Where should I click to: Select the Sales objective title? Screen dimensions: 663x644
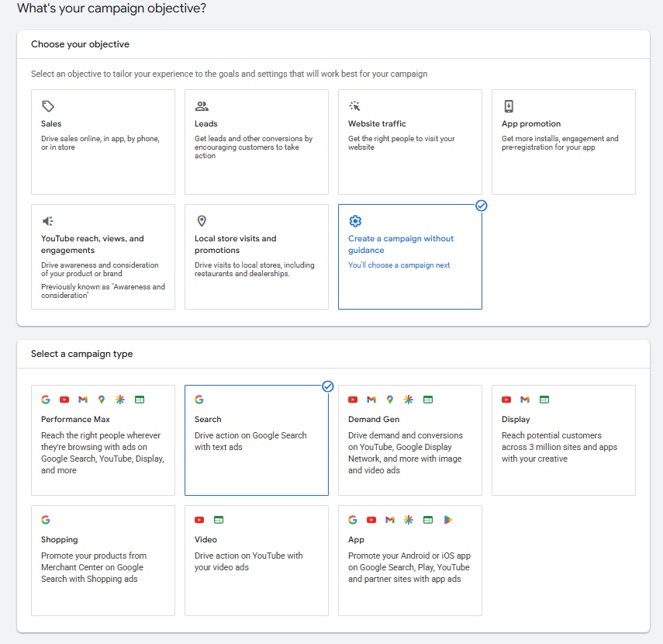[51, 123]
